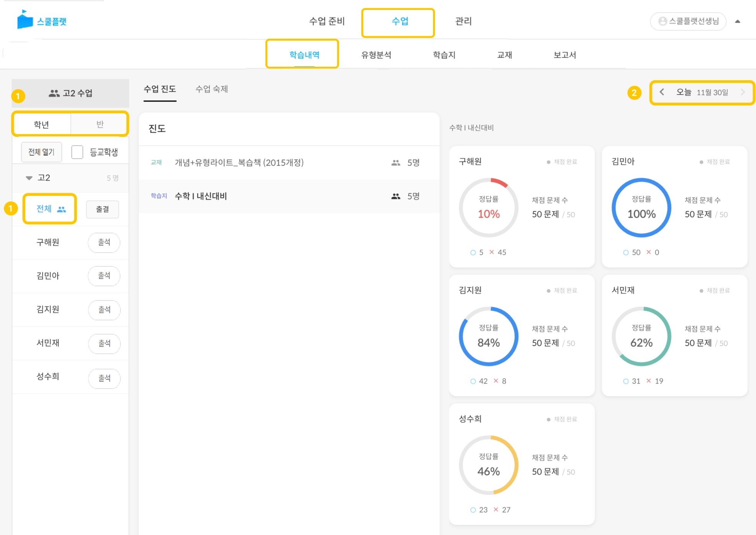Click the group icon beside 고2 수업
This screenshot has height=535, width=756.
[54, 93]
